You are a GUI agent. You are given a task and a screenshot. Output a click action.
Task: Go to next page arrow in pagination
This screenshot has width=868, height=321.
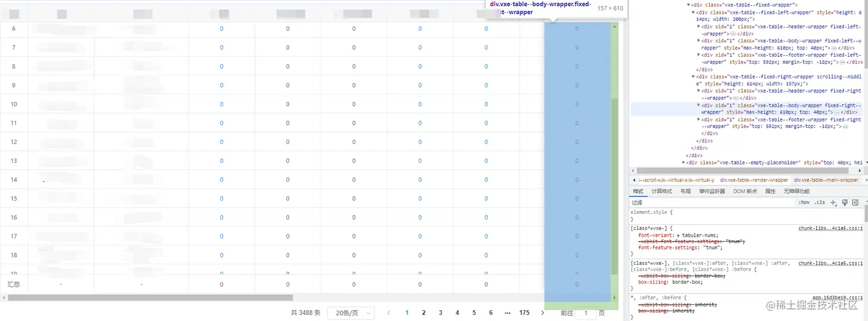point(542,312)
